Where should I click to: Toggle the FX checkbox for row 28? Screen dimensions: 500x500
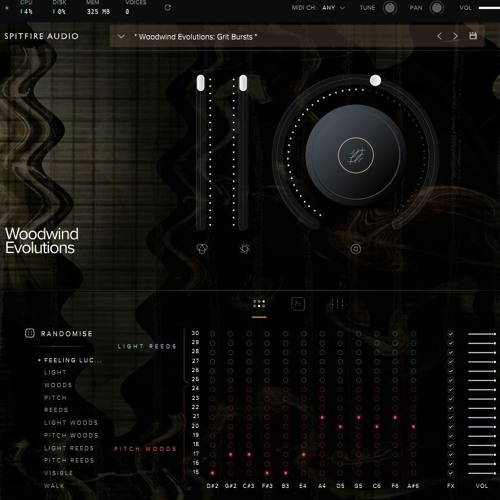pyautogui.click(x=451, y=352)
